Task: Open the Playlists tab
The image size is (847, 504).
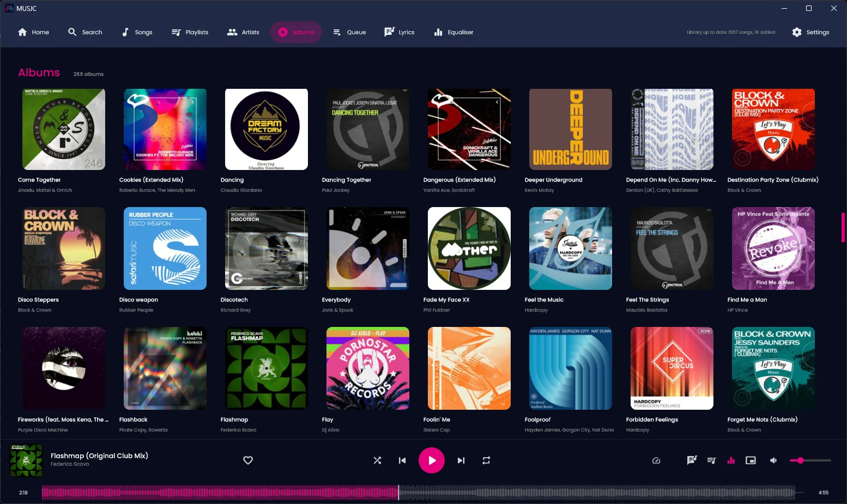Action: coord(190,32)
